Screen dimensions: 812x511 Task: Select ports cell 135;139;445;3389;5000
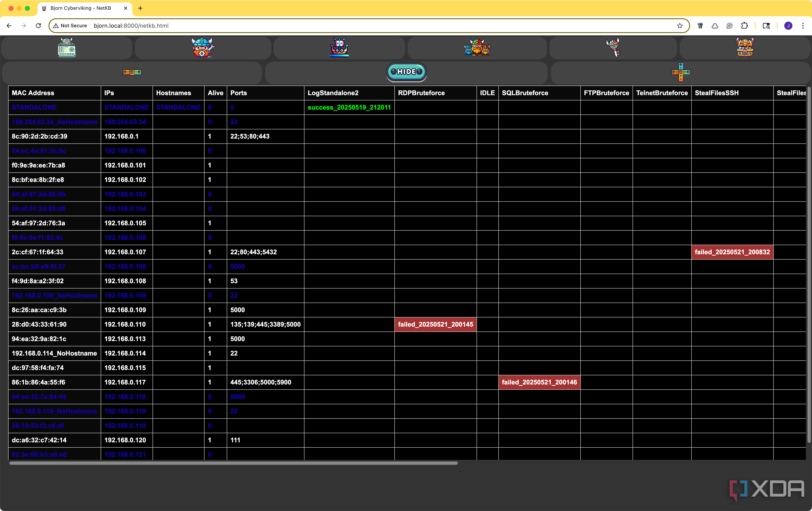265,324
